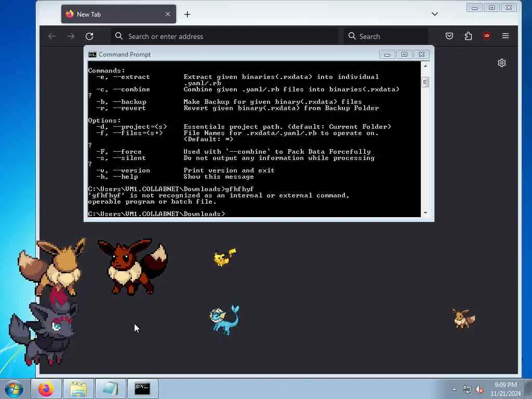Open the notepad-like taskbar application
532x399 pixels.
(x=110, y=389)
